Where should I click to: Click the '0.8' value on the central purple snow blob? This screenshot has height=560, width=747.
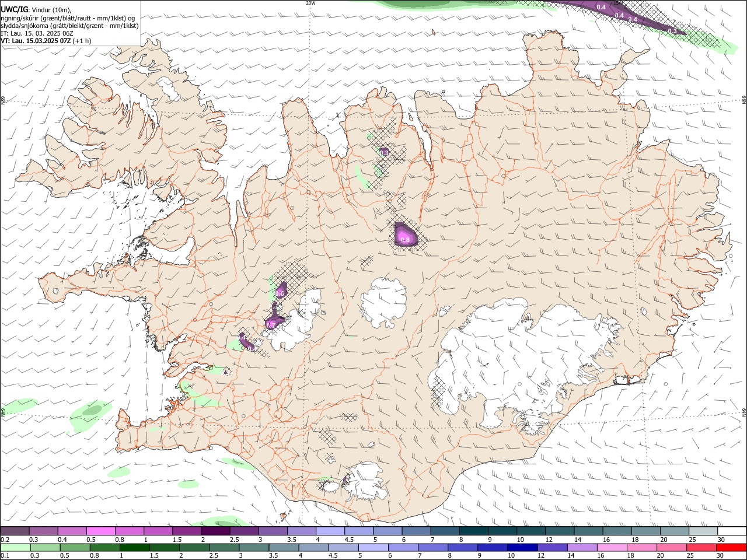click(406, 239)
